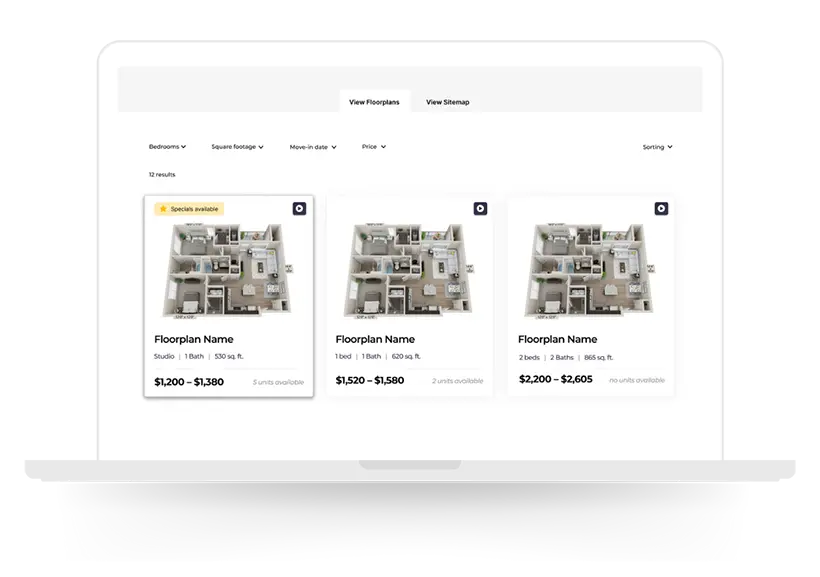
Task: Click the 620 sq. ft. detail
Action: 406,356
